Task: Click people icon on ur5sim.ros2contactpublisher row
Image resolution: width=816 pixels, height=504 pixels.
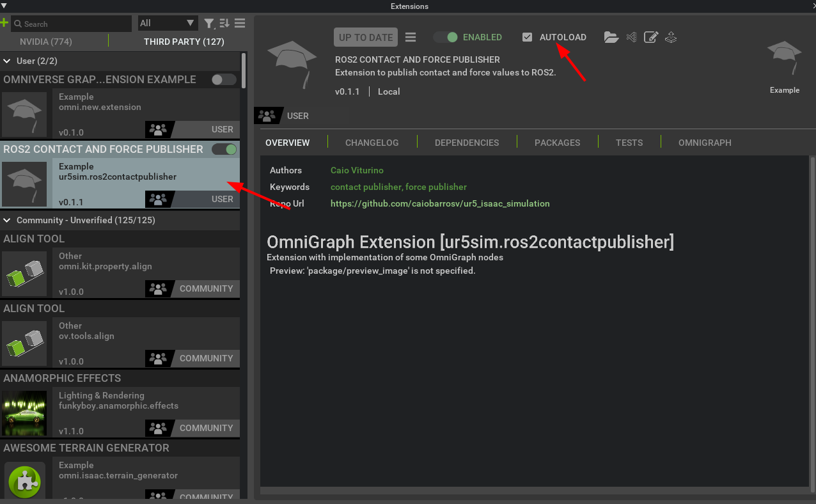Action: point(157,199)
